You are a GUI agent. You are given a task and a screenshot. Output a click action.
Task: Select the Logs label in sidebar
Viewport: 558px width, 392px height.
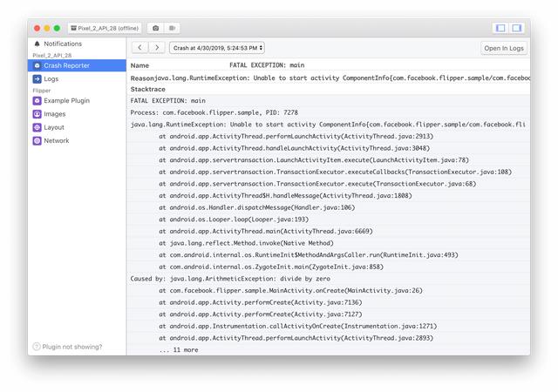click(51, 79)
